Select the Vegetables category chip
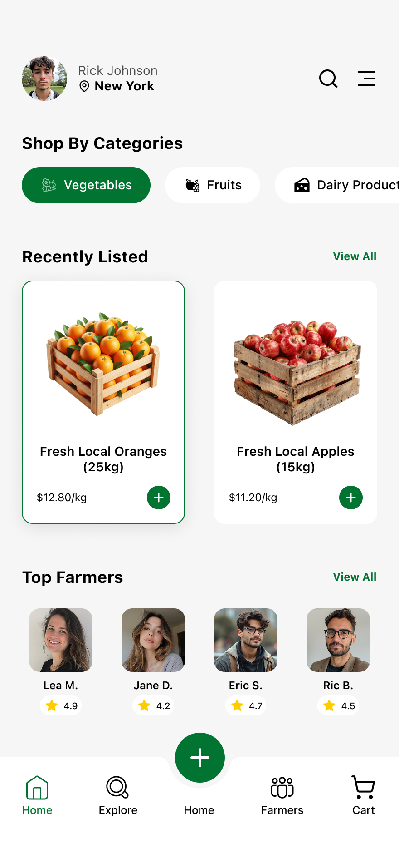399x868 pixels. (86, 185)
